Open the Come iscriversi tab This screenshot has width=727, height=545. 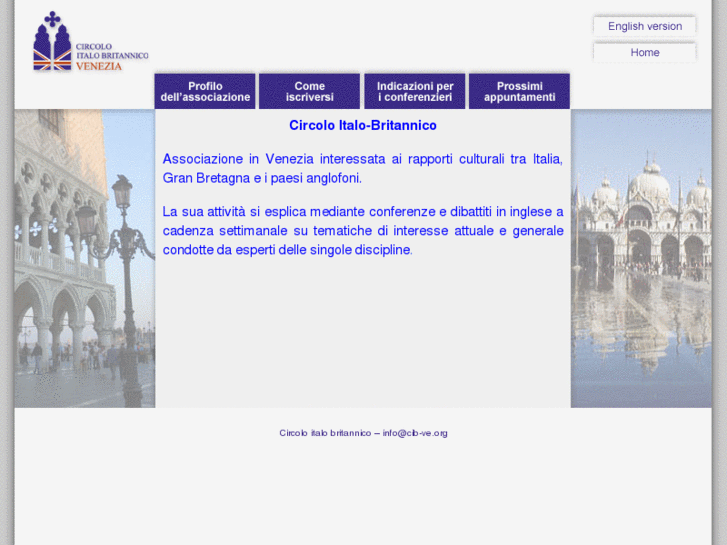[309, 91]
